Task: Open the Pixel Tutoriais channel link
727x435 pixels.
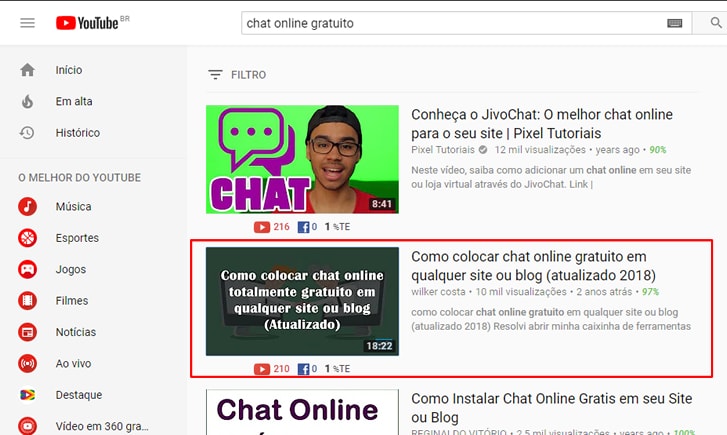Action: tap(443, 150)
